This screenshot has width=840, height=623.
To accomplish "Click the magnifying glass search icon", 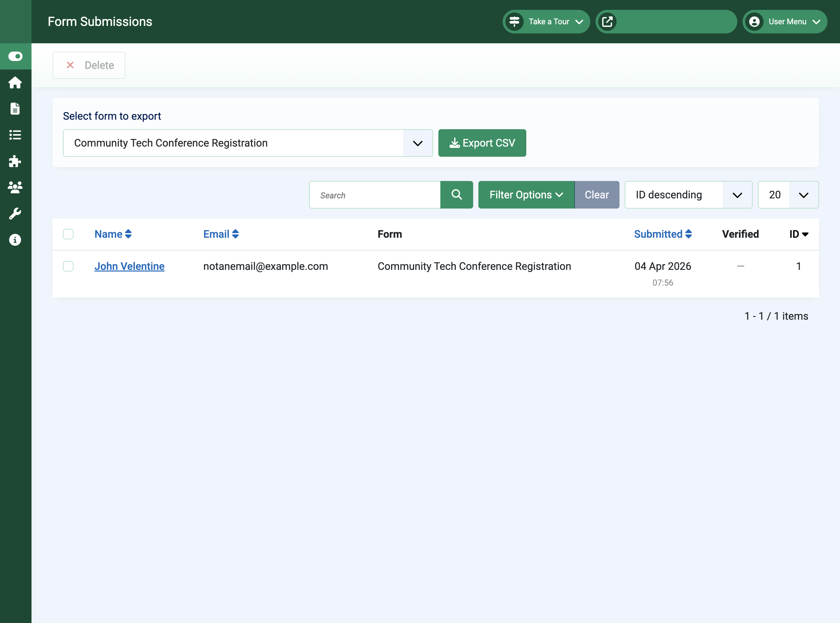I will point(457,195).
